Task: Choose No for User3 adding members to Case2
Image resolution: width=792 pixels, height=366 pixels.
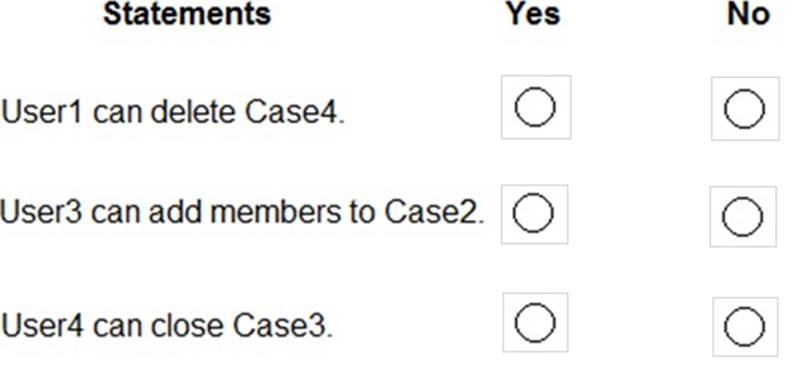Action: click(x=742, y=217)
